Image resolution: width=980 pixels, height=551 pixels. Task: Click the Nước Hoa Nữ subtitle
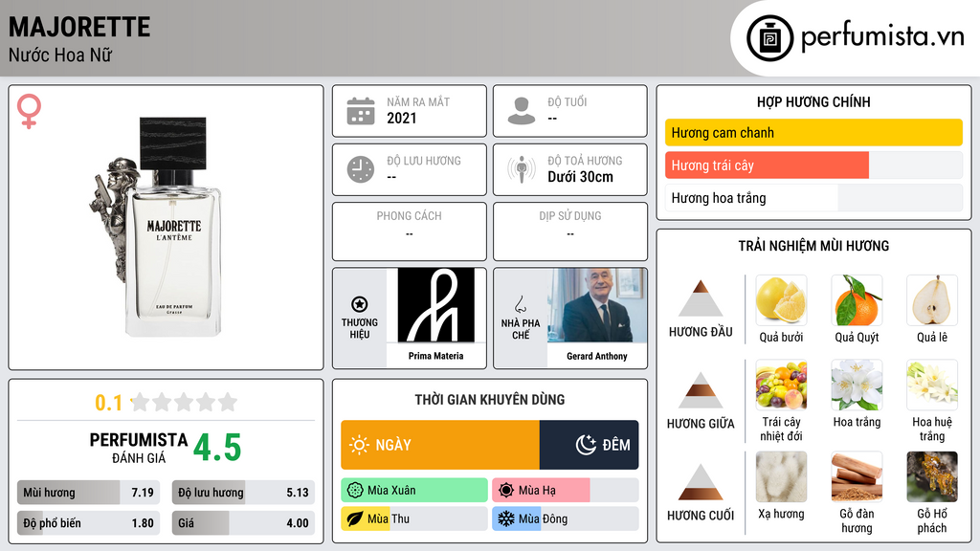pos(60,55)
